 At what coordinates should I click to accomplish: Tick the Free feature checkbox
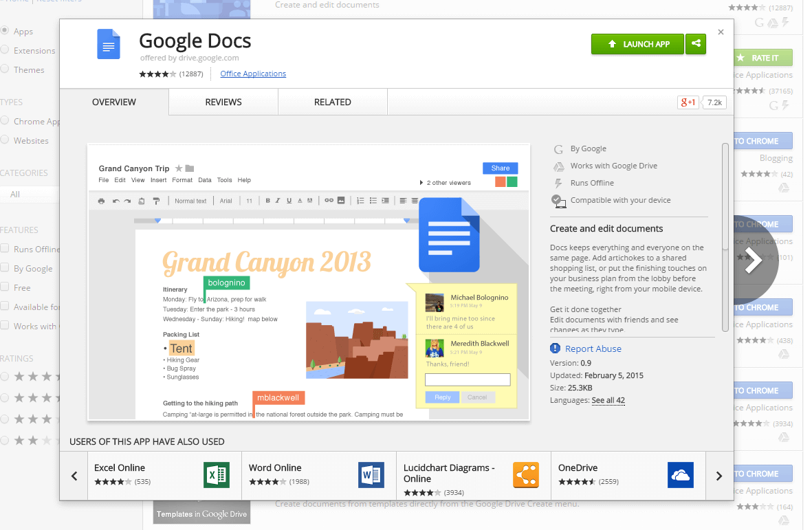[5, 287]
